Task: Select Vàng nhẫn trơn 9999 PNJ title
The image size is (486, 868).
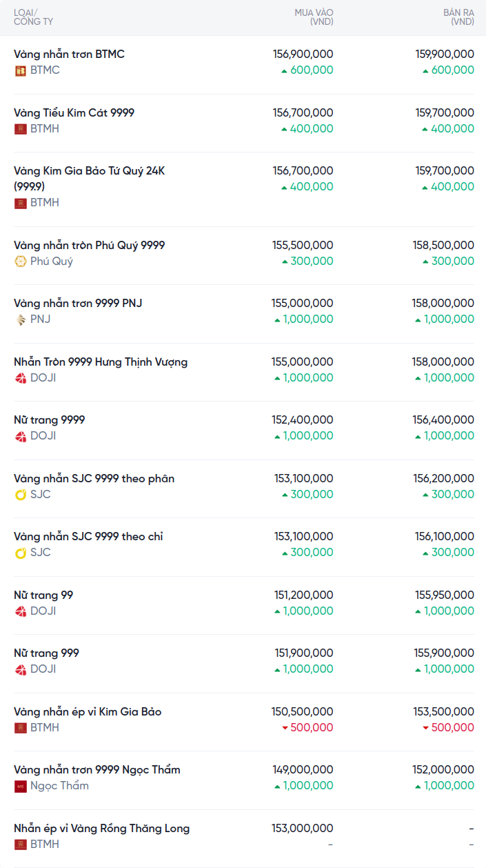Action: pos(78,303)
